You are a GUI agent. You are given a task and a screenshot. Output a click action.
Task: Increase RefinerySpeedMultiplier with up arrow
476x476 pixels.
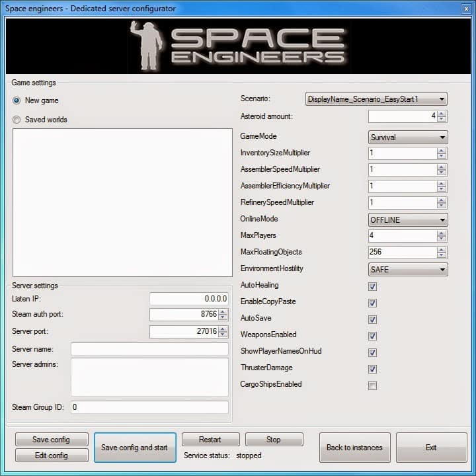[442, 200]
